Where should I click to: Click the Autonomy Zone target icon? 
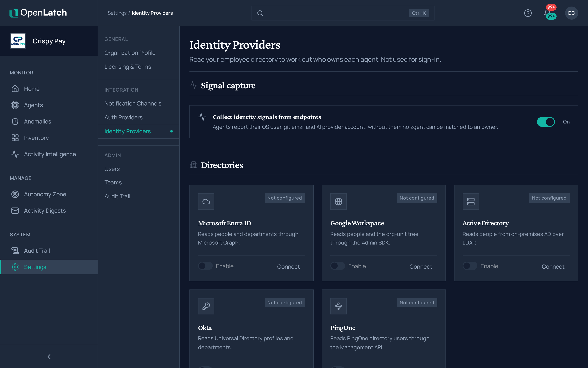[x=15, y=194]
